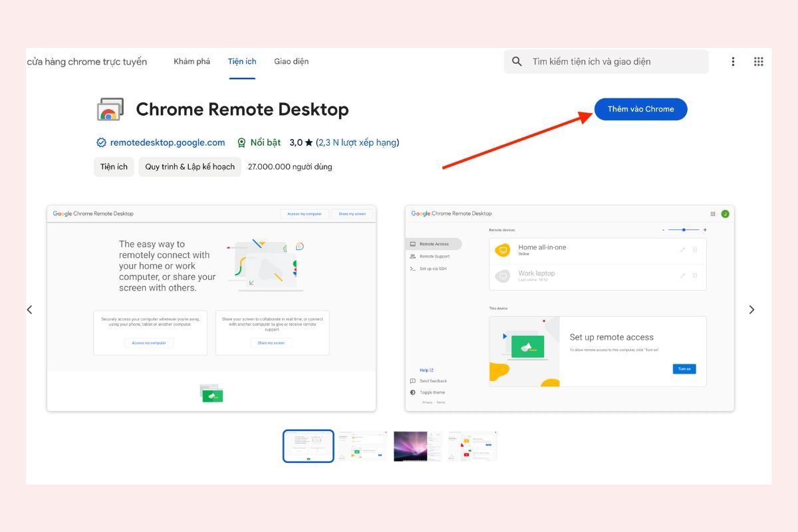Open the Giao diện tab
Image resolution: width=798 pixels, height=532 pixels.
tap(291, 61)
